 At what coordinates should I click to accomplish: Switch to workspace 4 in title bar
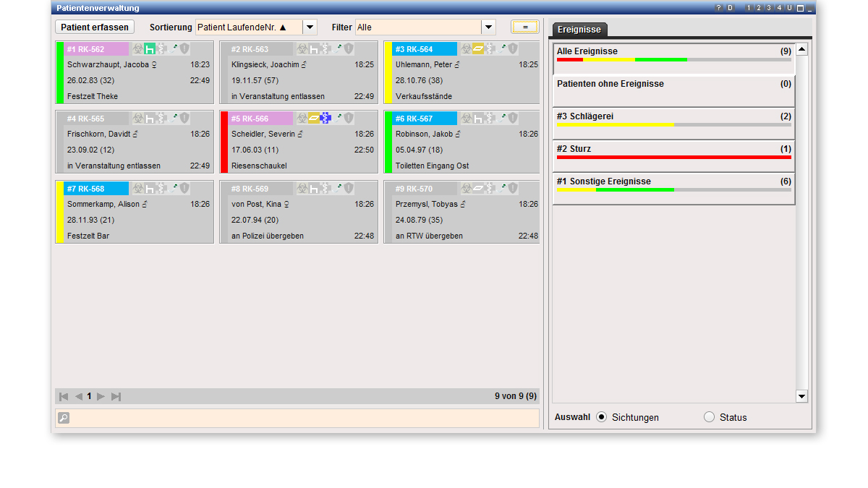tap(779, 8)
